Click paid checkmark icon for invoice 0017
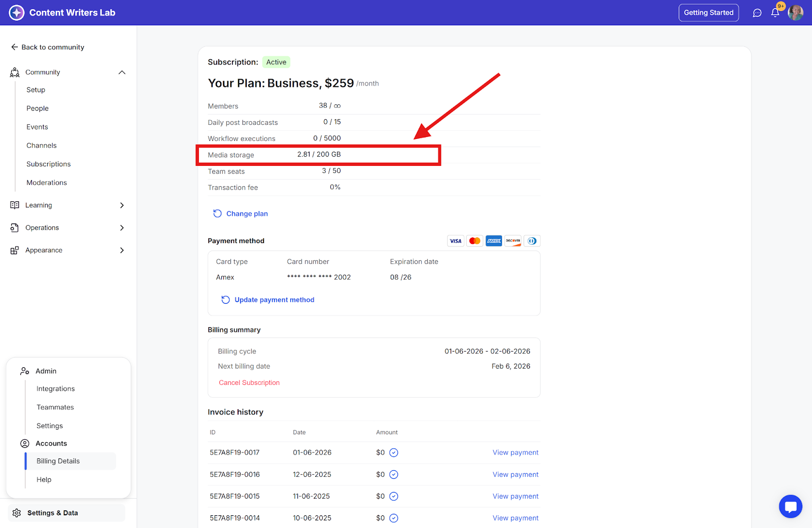Viewport: 812px width, 528px height. point(393,452)
